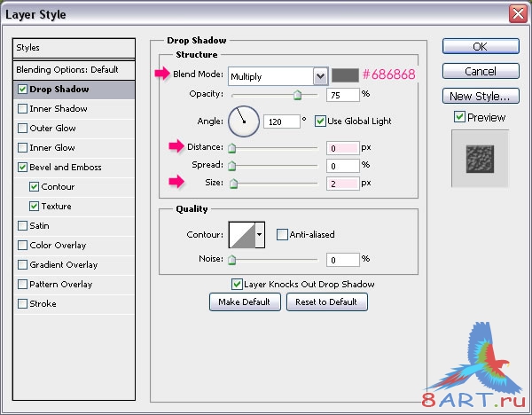This screenshot has height=415, width=532.
Task: Toggle Layer Knocks Out Drop Shadow
Action: pos(237,284)
